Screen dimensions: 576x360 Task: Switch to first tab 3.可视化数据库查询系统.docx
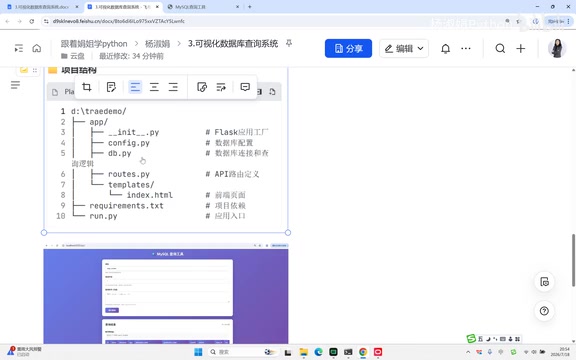42,7
